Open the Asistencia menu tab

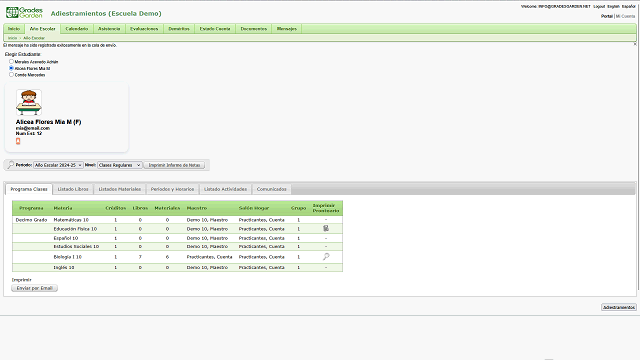[109, 29]
